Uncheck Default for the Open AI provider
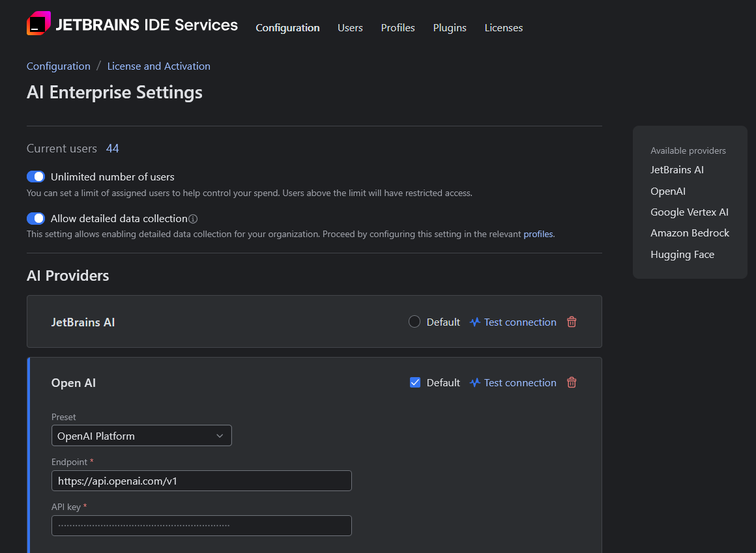The height and width of the screenshot is (553, 756). [x=415, y=382]
